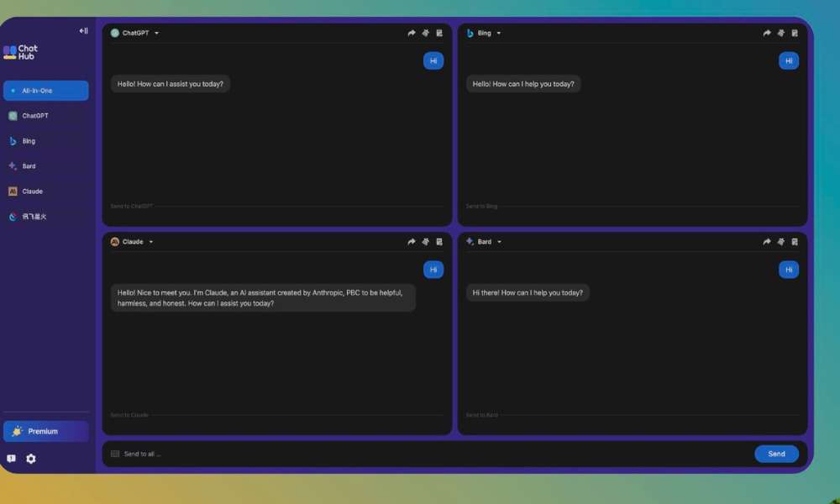The image size is (840, 504).
Task: Clear the ChatGPT conversation
Action: 425,34
